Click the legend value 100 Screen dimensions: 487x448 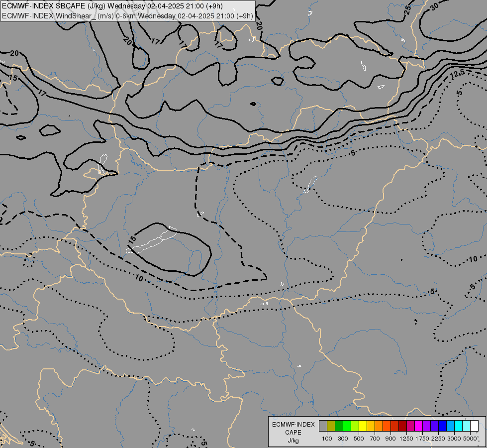click(327, 439)
